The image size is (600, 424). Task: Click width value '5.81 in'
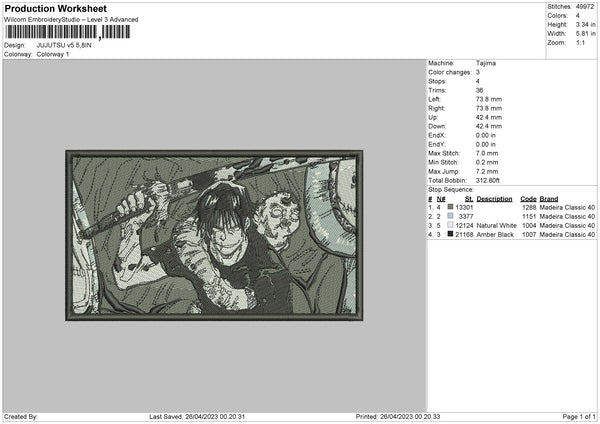pyautogui.click(x=585, y=34)
